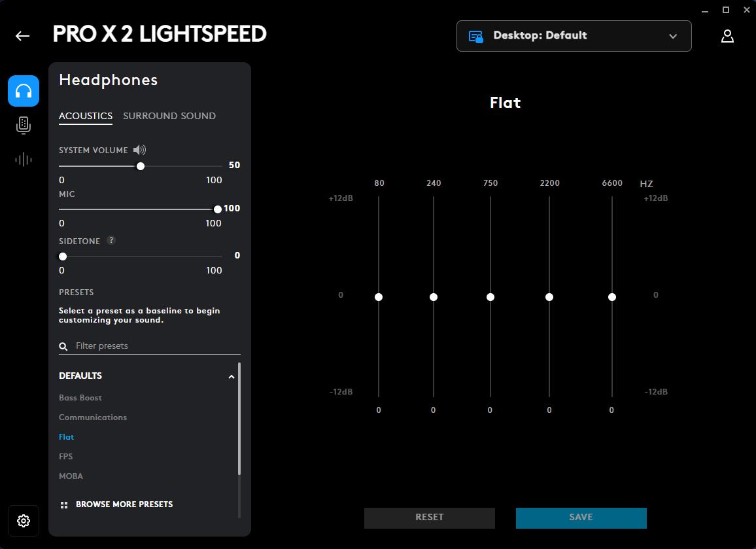Click the presets list scrollbar
Image resolution: width=756 pixels, height=549 pixels.
click(x=239, y=419)
